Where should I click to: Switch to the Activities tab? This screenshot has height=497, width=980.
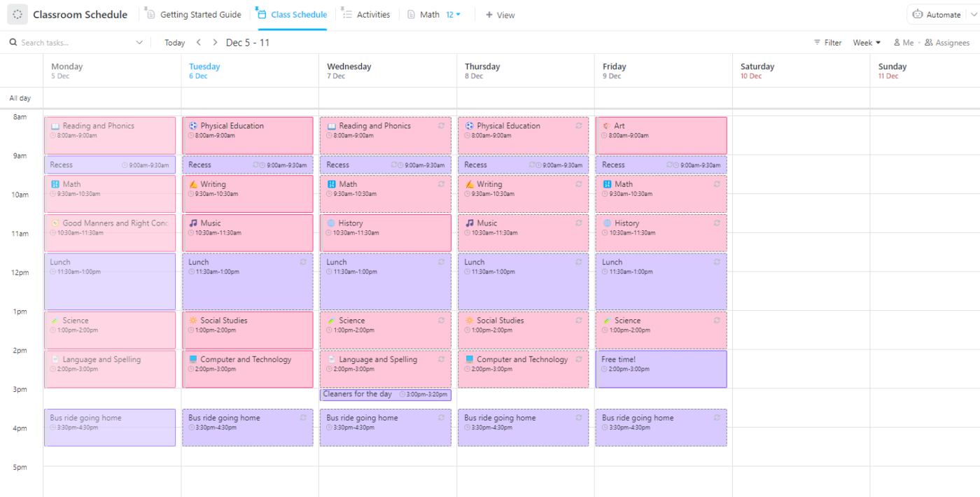click(x=365, y=15)
